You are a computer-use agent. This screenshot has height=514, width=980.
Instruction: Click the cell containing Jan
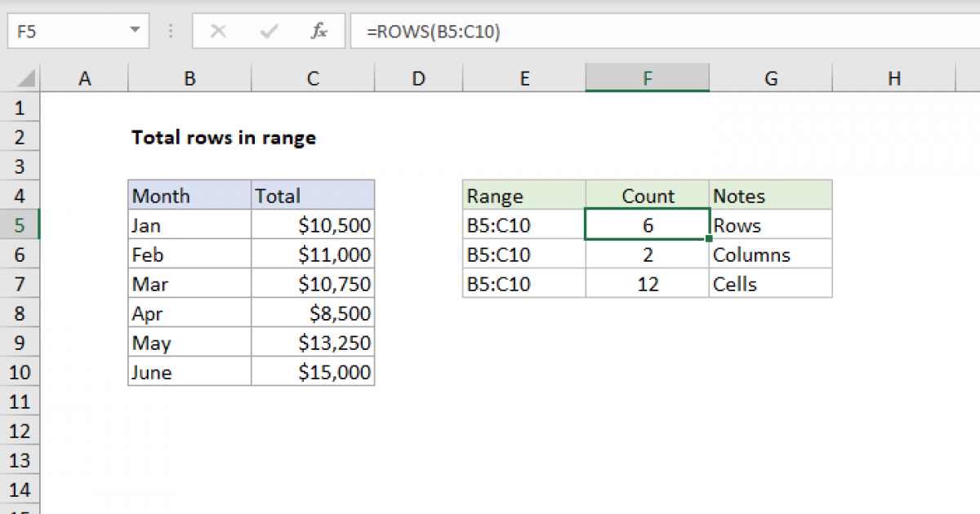[x=189, y=224]
